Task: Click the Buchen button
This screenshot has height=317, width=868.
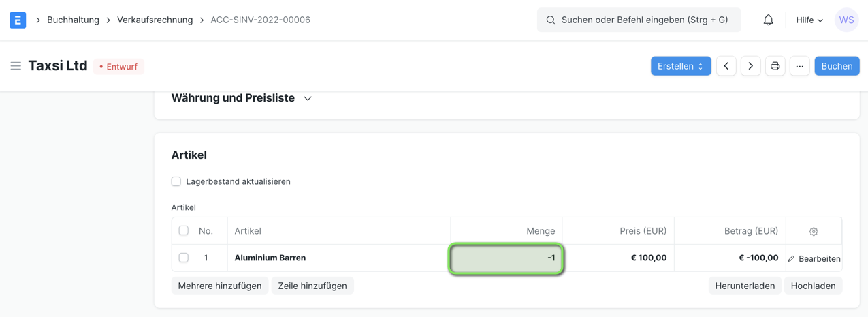Action: pos(837,66)
